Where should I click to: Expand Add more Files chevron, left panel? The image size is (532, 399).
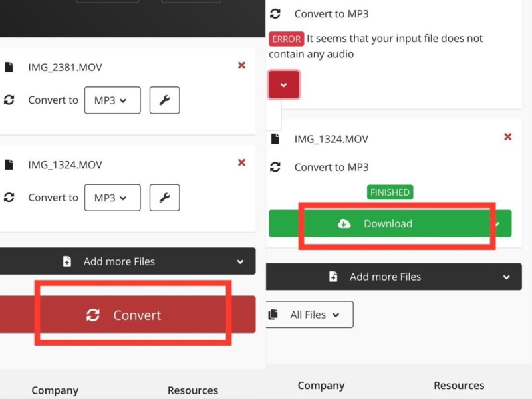pyautogui.click(x=240, y=262)
